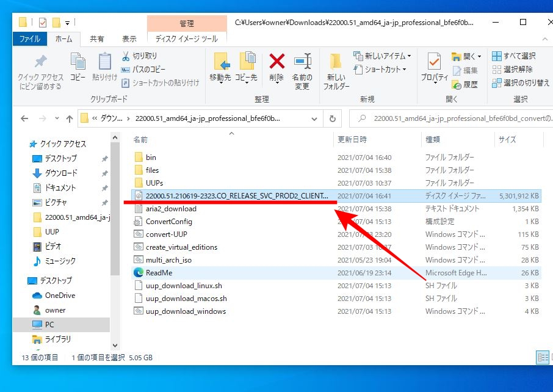Open the File (ファイル) tab
Screen dimensions: 553x392
click(30, 39)
